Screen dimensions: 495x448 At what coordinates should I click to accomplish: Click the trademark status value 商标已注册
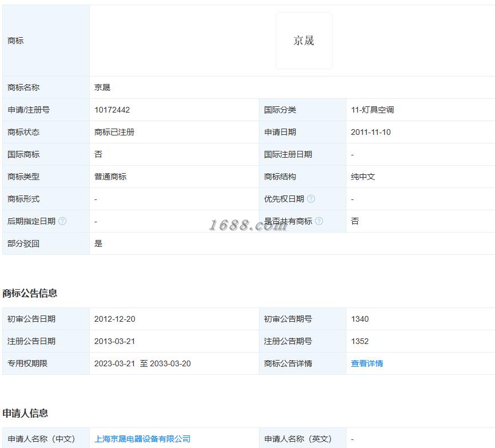coord(114,132)
